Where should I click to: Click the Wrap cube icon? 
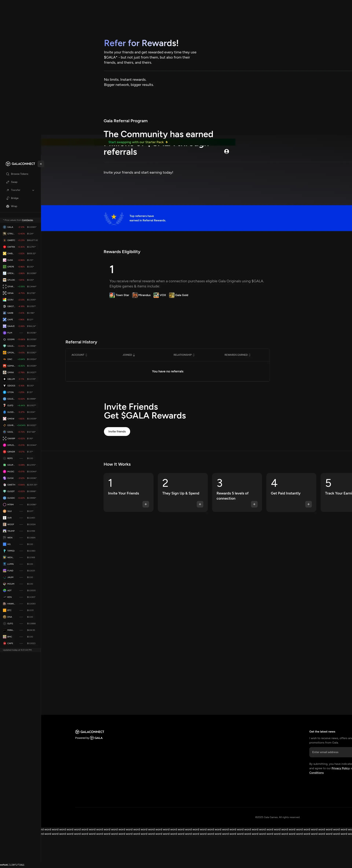[x=7, y=206]
